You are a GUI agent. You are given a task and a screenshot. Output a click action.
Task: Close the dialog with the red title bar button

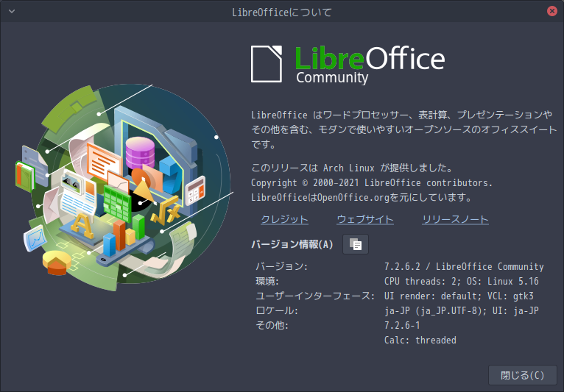(x=551, y=11)
